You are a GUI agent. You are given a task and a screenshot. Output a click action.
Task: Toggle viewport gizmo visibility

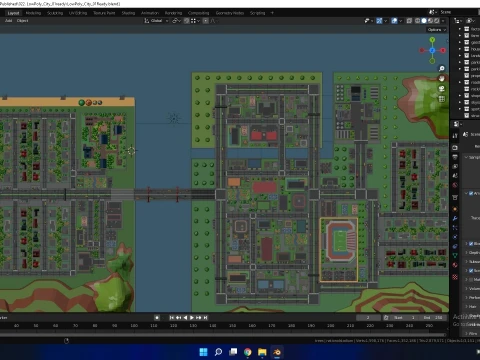pyautogui.click(x=379, y=21)
